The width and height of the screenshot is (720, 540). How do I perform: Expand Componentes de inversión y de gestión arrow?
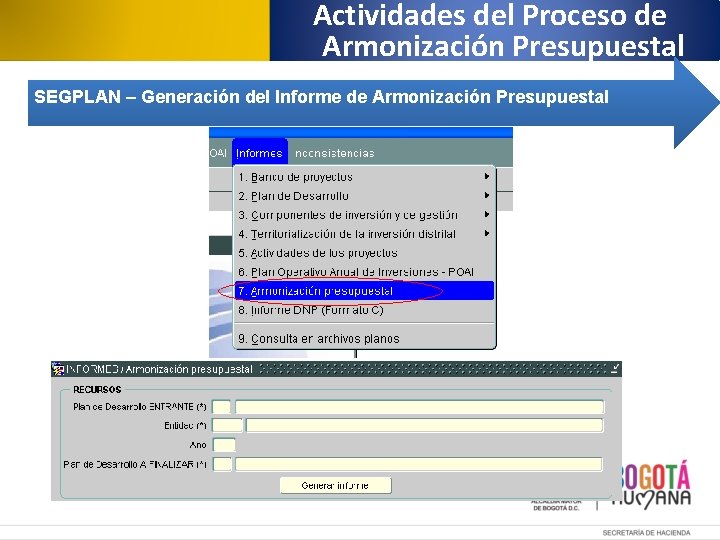coord(487,214)
